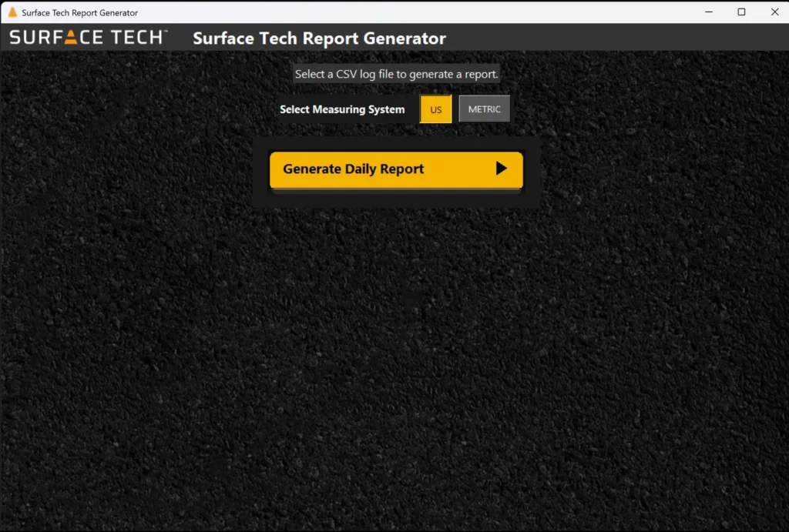This screenshot has width=789, height=532.
Task: Close the Surface Tech Report Generator window
Action: tap(774, 12)
